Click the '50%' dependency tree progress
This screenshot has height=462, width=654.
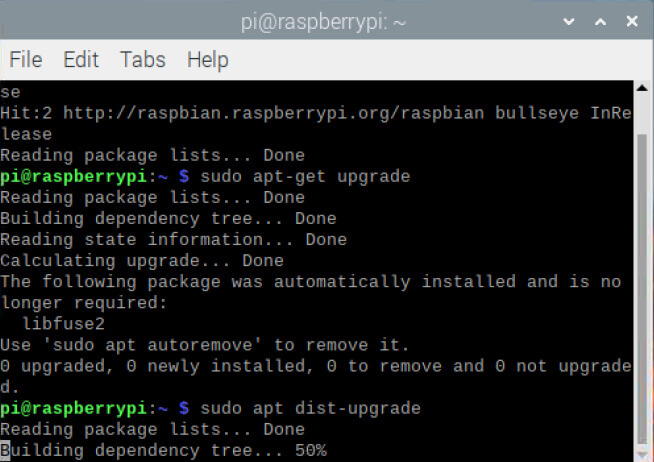point(310,451)
